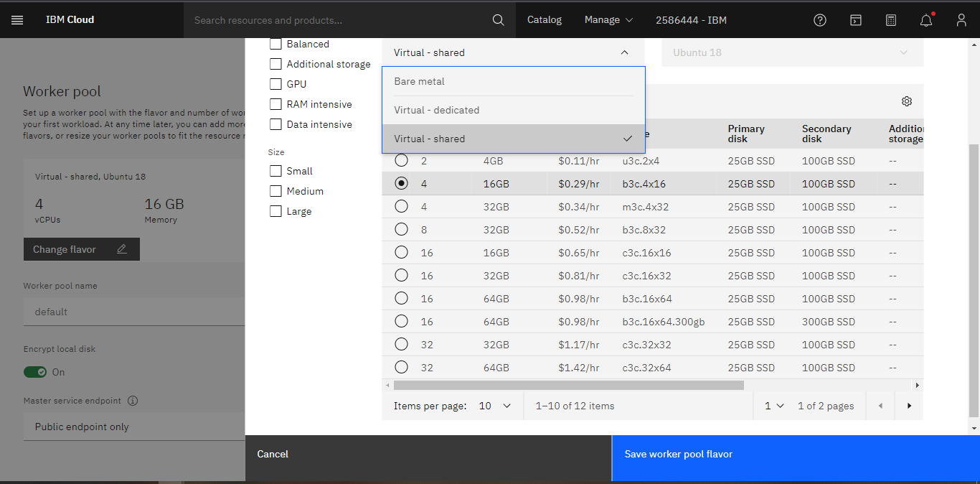Image resolution: width=980 pixels, height=484 pixels.
Task: Check the GPU filter checkbox
Action: (275, 84)
